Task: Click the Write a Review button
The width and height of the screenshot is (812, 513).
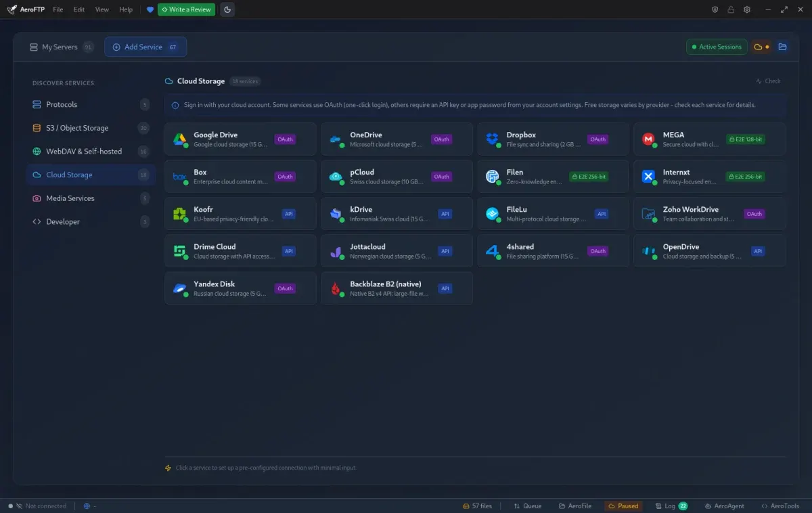Action: coord(186,9)
